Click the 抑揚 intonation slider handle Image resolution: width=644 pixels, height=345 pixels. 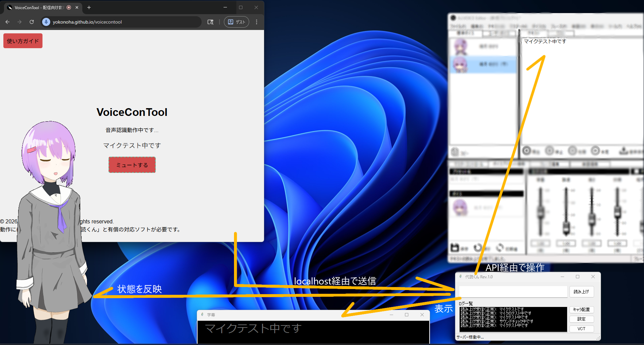click(x=617, y=212)
